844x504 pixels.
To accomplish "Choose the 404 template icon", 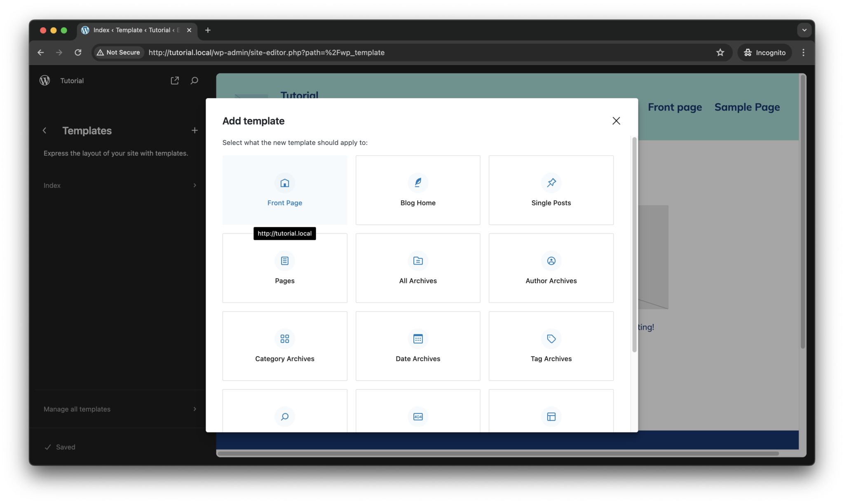I will [417, 417].
